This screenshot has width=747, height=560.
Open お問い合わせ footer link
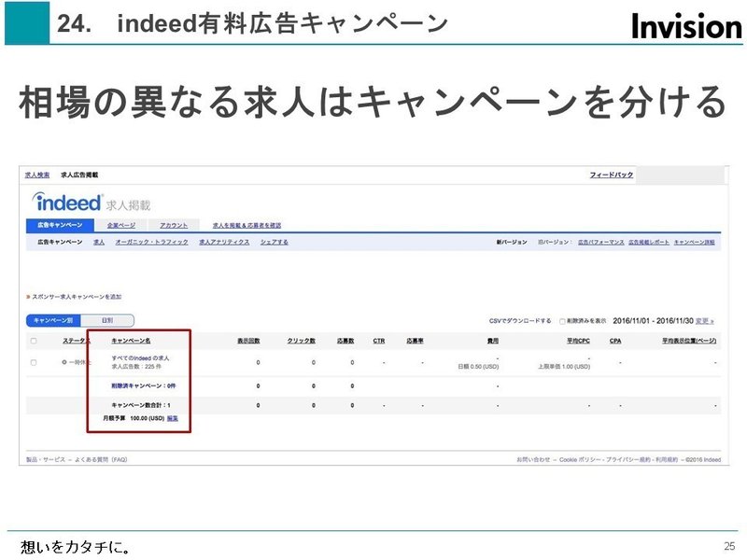[533, 459]
